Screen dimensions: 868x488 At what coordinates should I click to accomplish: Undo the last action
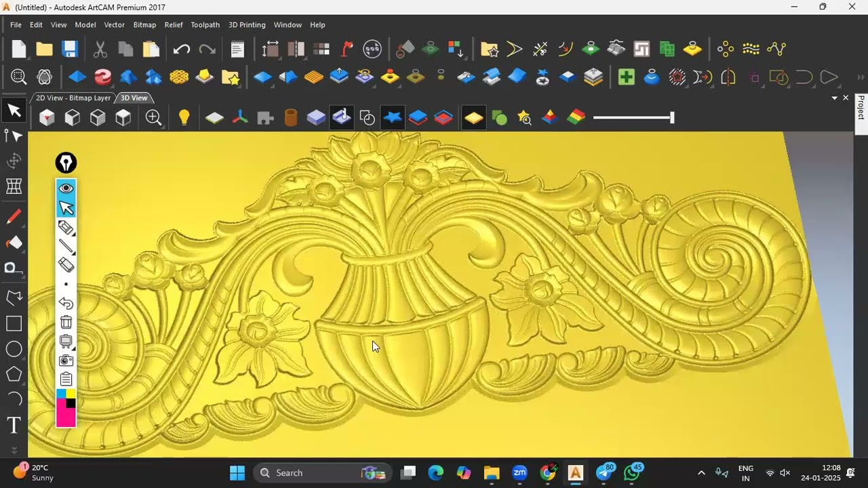(181, 49)
